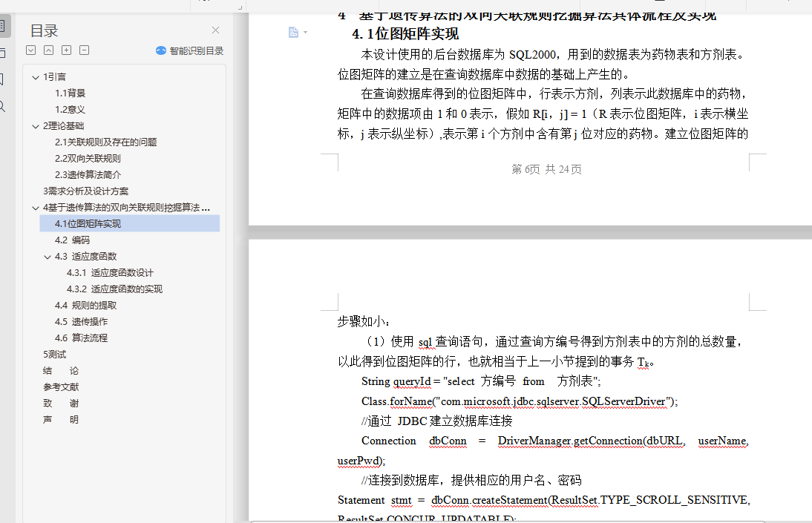Open the dropdown arrow next to the document icon
The height and width of the screenshot is (523, 812).
305,33
